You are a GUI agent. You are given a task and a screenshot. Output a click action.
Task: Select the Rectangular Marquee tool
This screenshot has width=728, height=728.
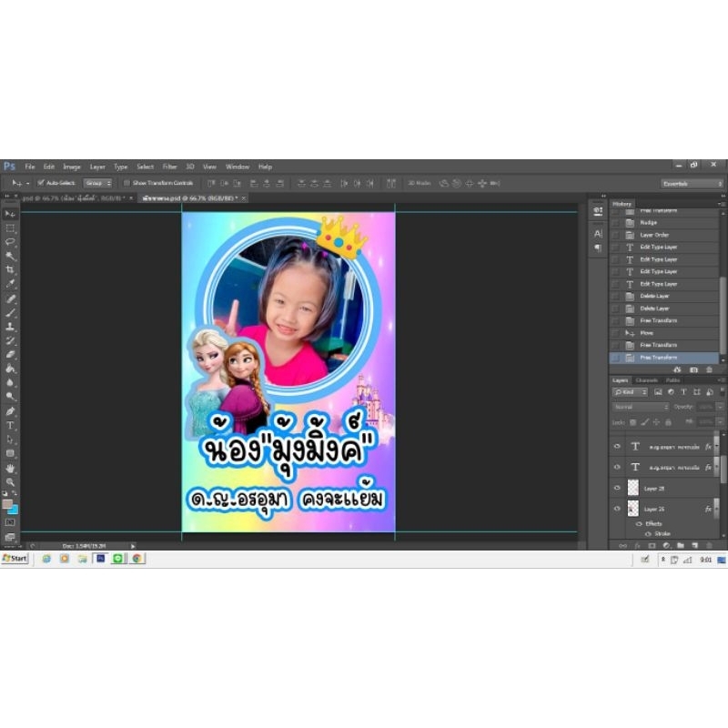(10, 228)
